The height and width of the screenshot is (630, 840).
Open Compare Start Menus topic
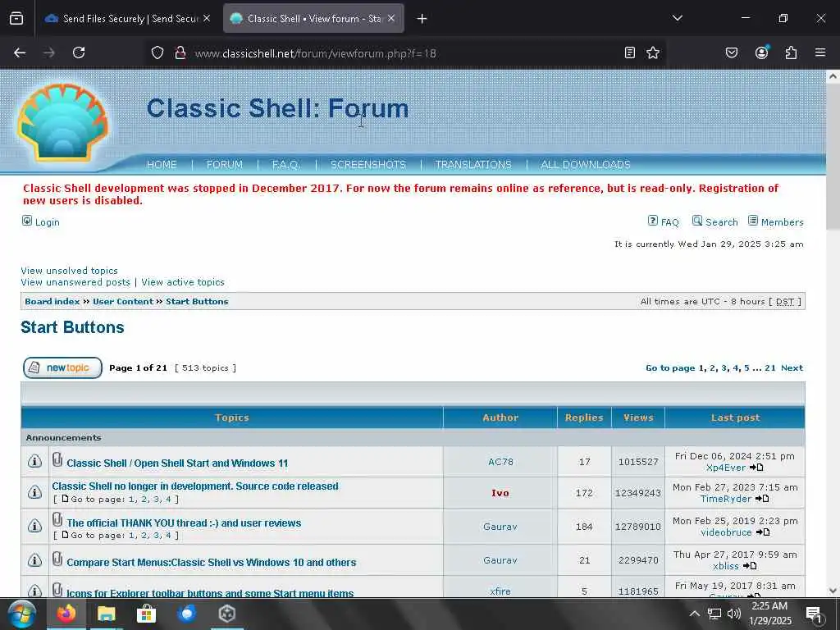click(x=211, y=563)
